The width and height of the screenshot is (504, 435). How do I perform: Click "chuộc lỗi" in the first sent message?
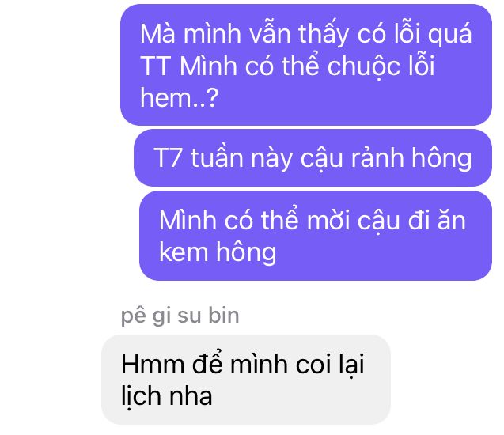[x=381, y=66]
